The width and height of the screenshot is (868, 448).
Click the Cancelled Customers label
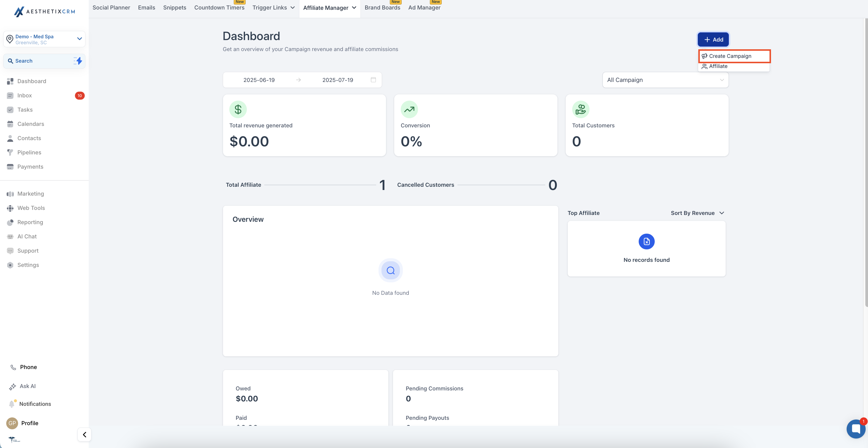click(426, 185)
